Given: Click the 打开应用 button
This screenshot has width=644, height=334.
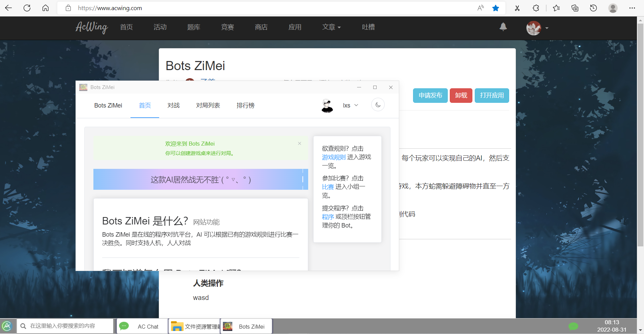Looking at the screenshot, I should [x=491, y=95].
